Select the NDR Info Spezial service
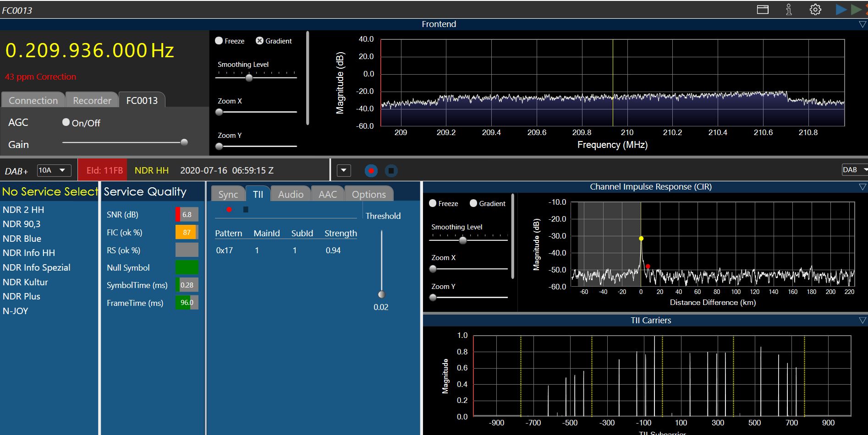Viewport: 868px width, 435px height. (x=37, y=267)
